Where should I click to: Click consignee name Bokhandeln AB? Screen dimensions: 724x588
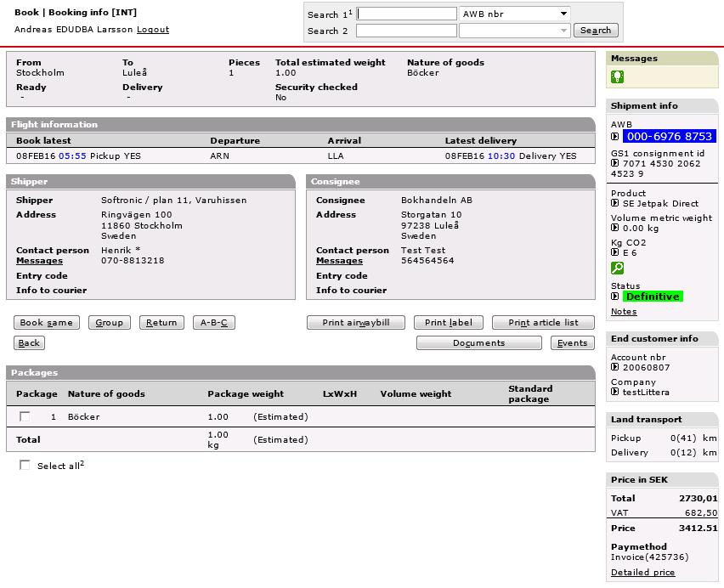437,201
